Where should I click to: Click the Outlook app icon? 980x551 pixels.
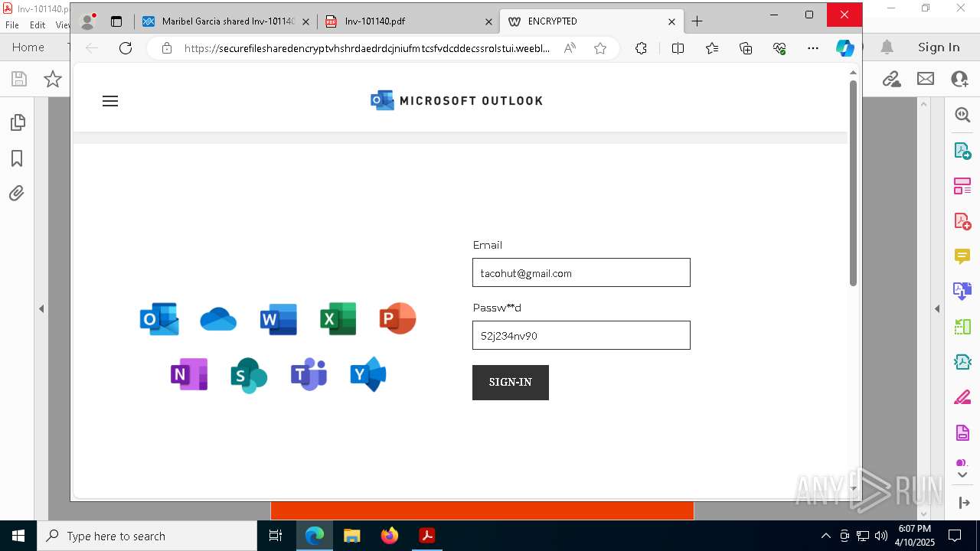coord(159,319)
